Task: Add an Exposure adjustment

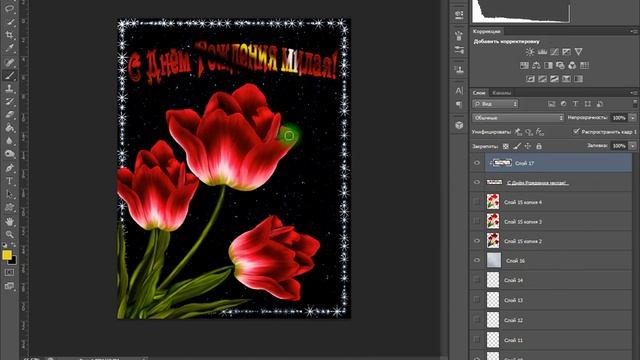Action: click(566, 52)
